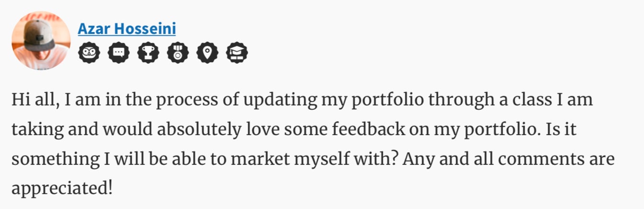Click the location pin badge
644x209 pixels.
pos(207,53)
